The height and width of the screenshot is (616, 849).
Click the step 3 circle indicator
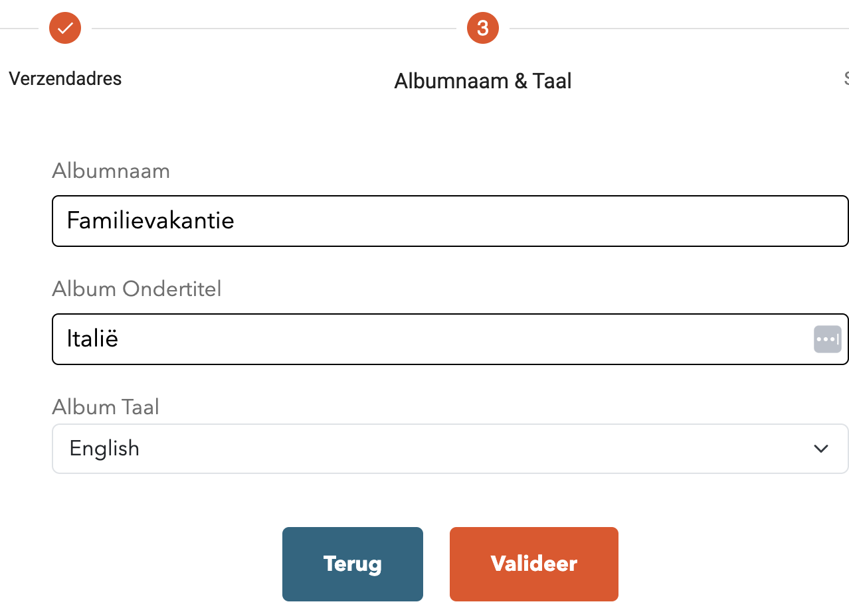(x=483, y=28)
